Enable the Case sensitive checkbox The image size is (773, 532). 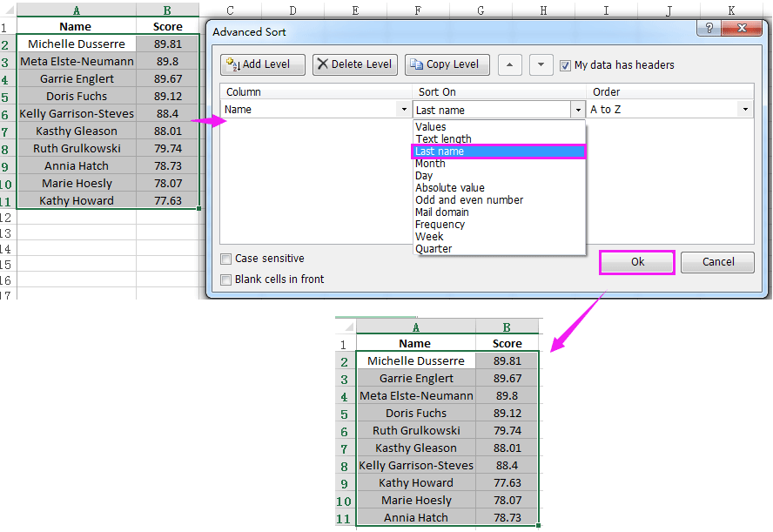[x=225, y=259]
